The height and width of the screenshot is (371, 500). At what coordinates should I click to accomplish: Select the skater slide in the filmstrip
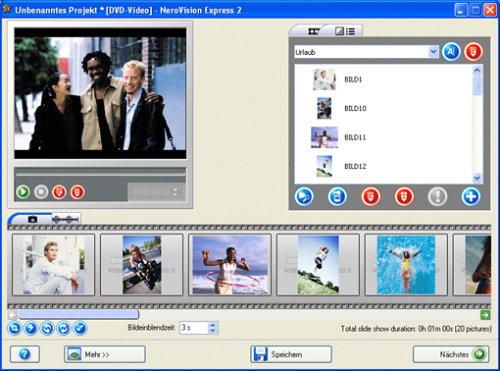coord(142,265)
